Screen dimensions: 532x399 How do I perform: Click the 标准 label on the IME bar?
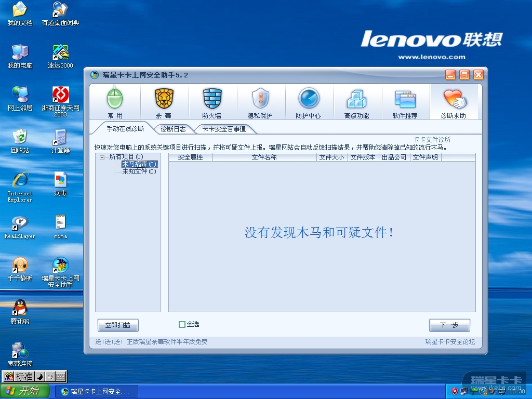click(24, 377)
